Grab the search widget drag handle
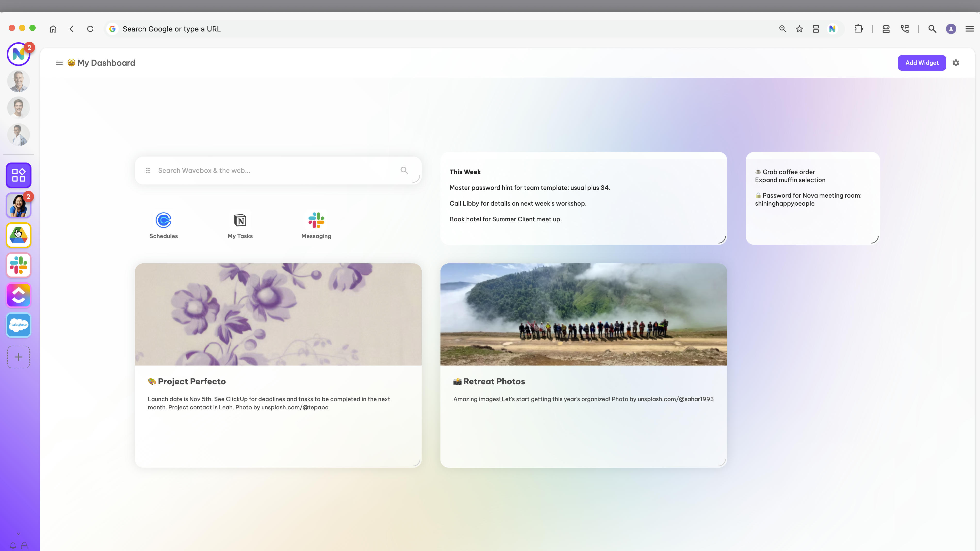Screen dimensions: 980x551 (x=148, y=171)
